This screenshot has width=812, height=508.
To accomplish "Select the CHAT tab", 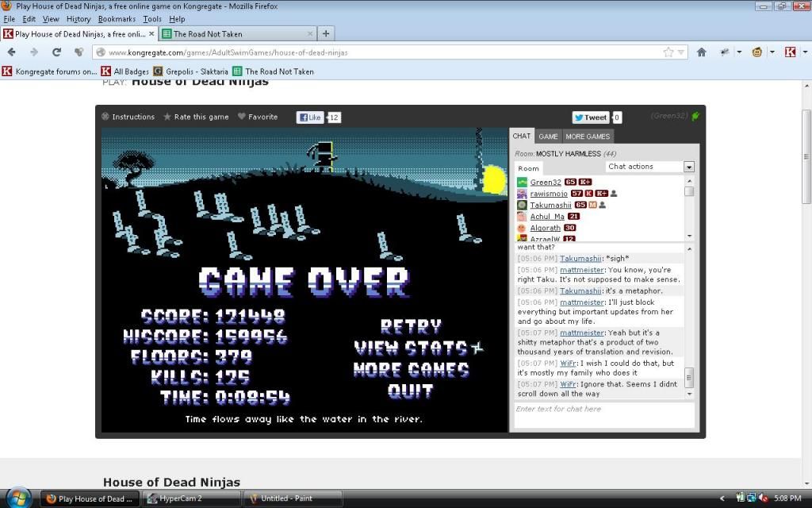I will pos(522,136).
